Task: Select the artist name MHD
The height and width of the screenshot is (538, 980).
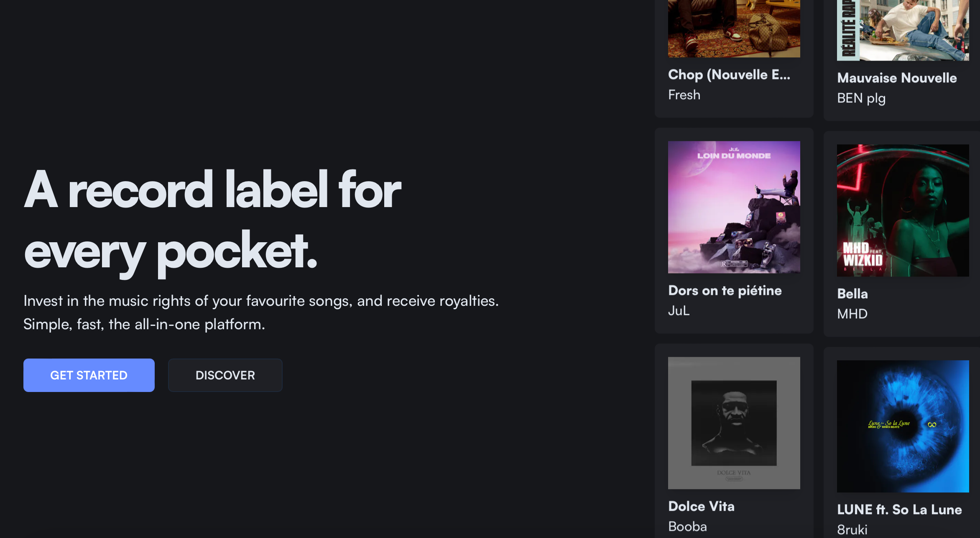Action: (852, 314)
